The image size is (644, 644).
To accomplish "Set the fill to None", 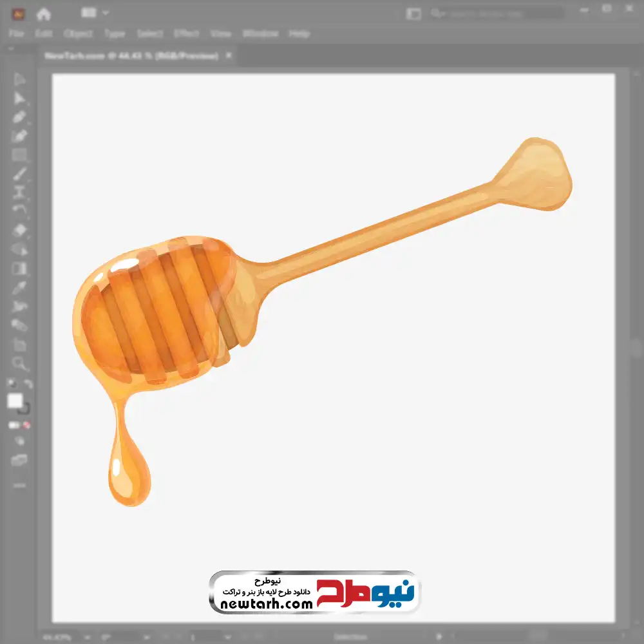I will (27, 425).
